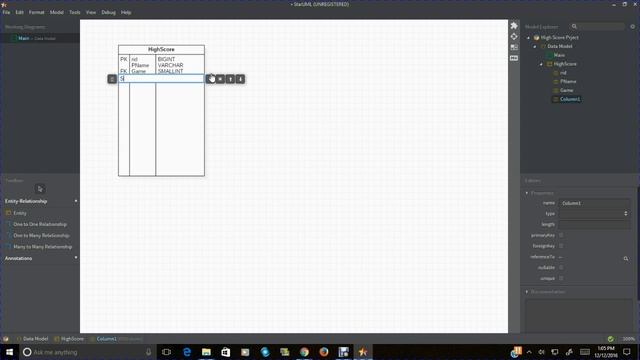Viewport: 640px width, 360px height.
Task: Open the File menu
Action: [6, 12]
